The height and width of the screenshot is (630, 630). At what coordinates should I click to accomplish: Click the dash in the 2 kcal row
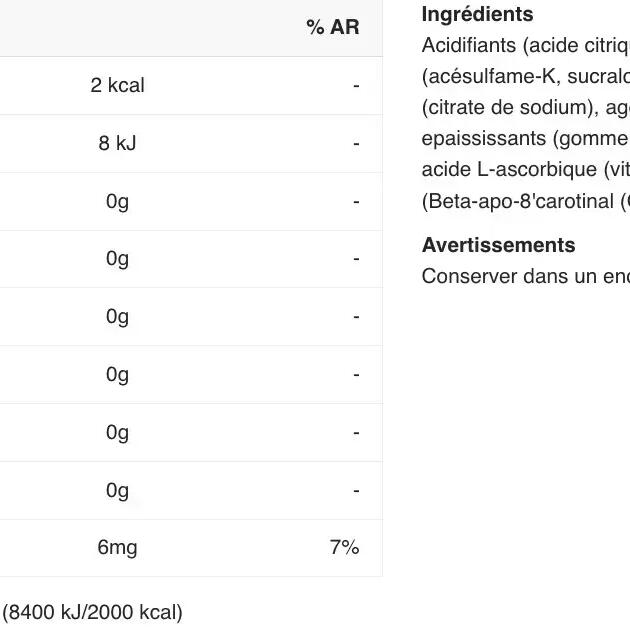pos(355,86)
